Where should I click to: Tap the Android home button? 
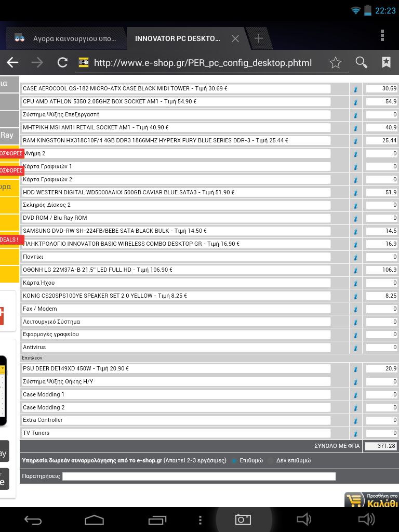(94, 520)
